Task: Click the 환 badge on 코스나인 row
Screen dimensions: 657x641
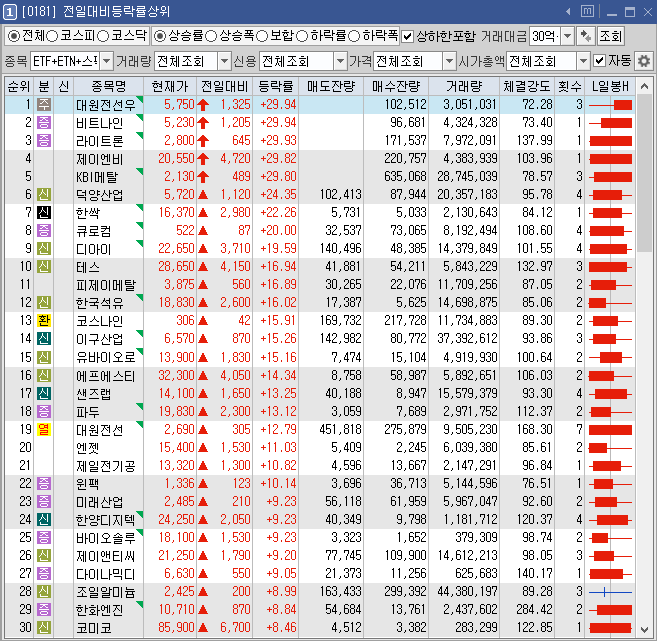Action: tap(44, 320)
